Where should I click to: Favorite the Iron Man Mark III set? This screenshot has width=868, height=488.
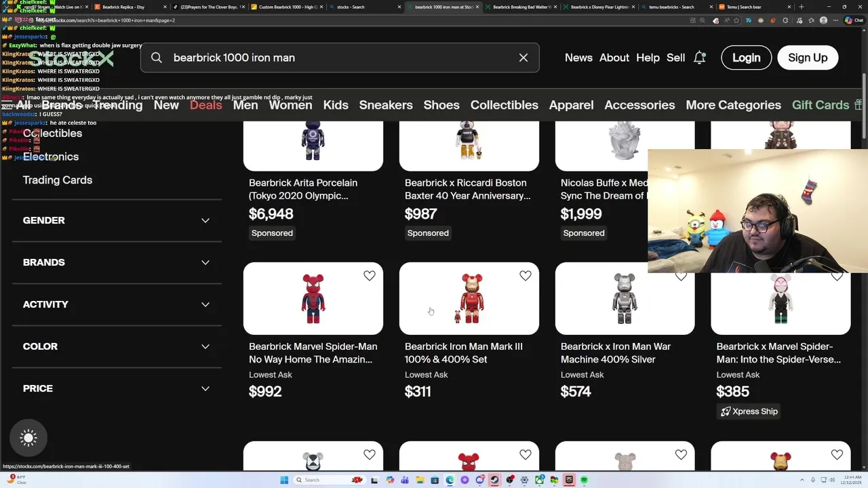pyautogui.click(x=526, y=276)
